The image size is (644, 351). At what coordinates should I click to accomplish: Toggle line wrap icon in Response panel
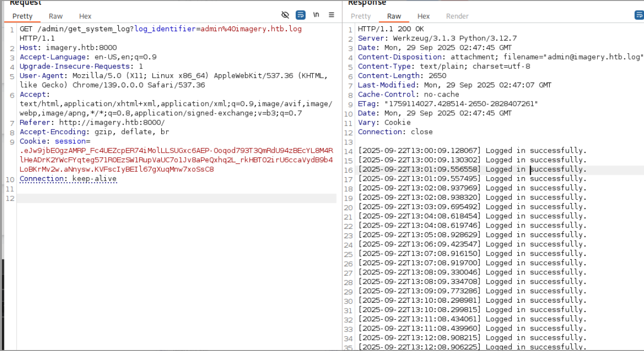[639, 15]
